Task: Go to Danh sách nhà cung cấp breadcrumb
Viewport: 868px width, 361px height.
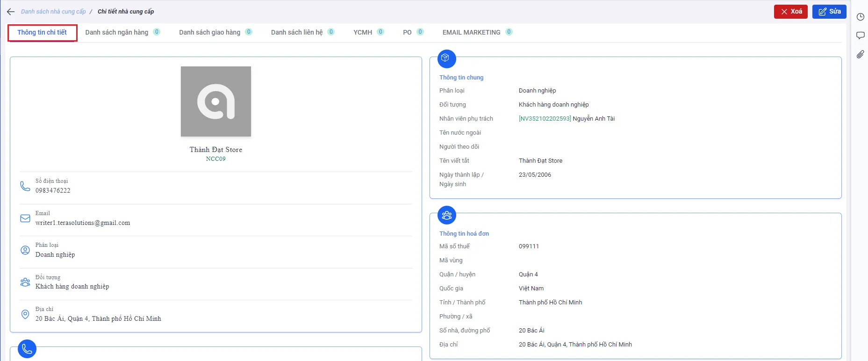Action: pos(53,12)
